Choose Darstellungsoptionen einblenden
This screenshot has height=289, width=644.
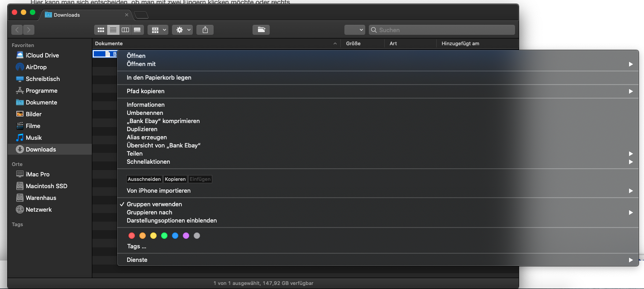click(x=377, y=220)
